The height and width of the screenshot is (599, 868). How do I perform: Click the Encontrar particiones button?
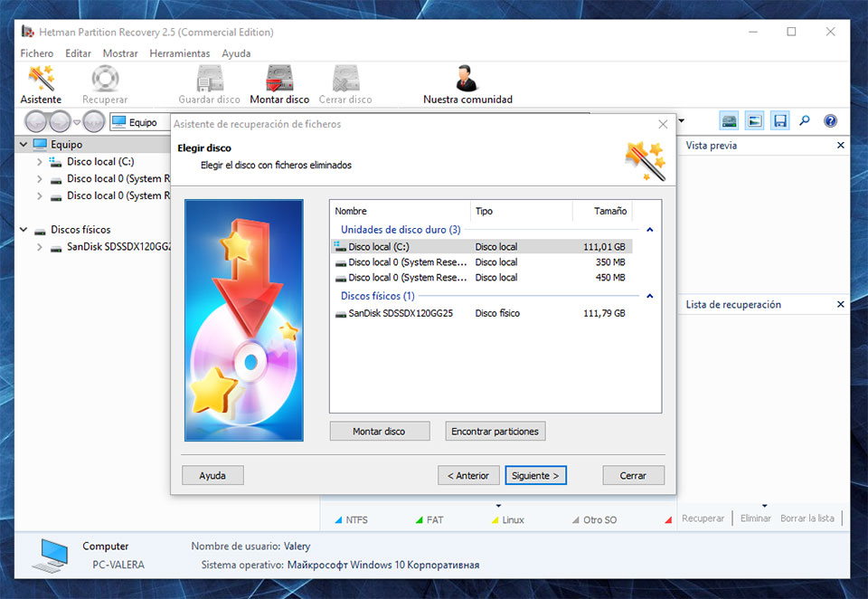495,432
